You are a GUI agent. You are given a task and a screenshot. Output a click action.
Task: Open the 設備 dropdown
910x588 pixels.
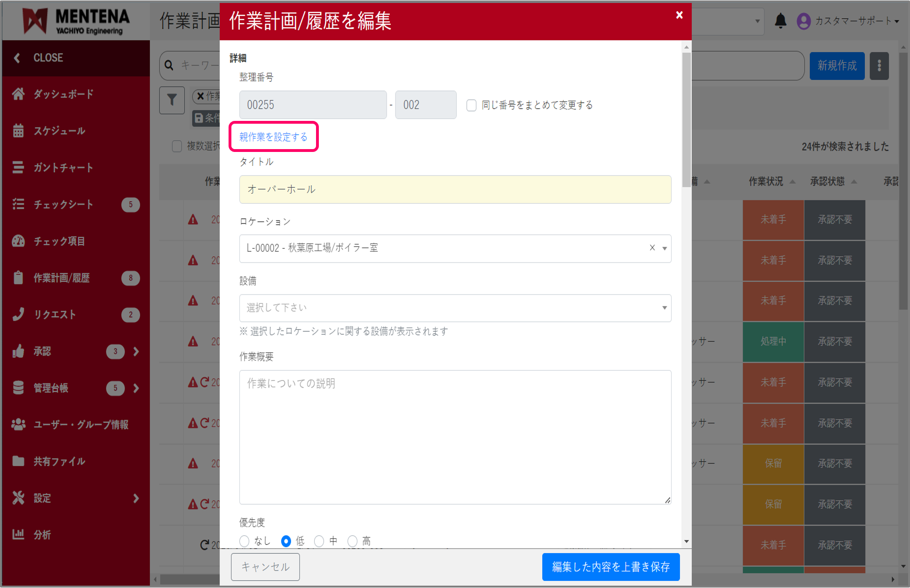[455, 308]
